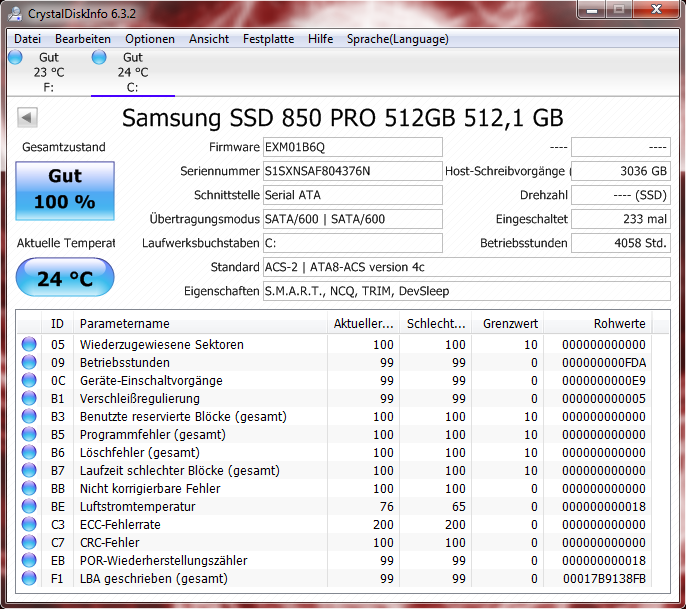
Task: Click the previous disk arrow button
Action: coord(27,117)
